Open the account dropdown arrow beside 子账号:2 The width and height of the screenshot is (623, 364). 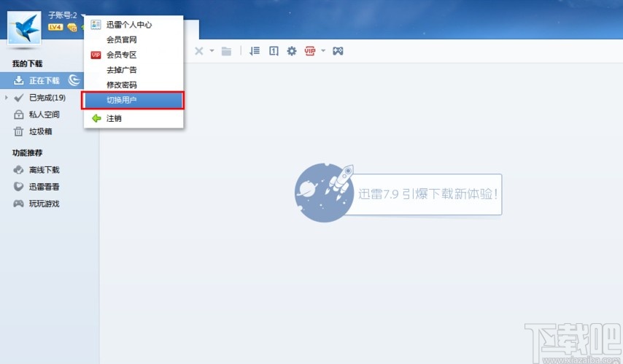83,15
